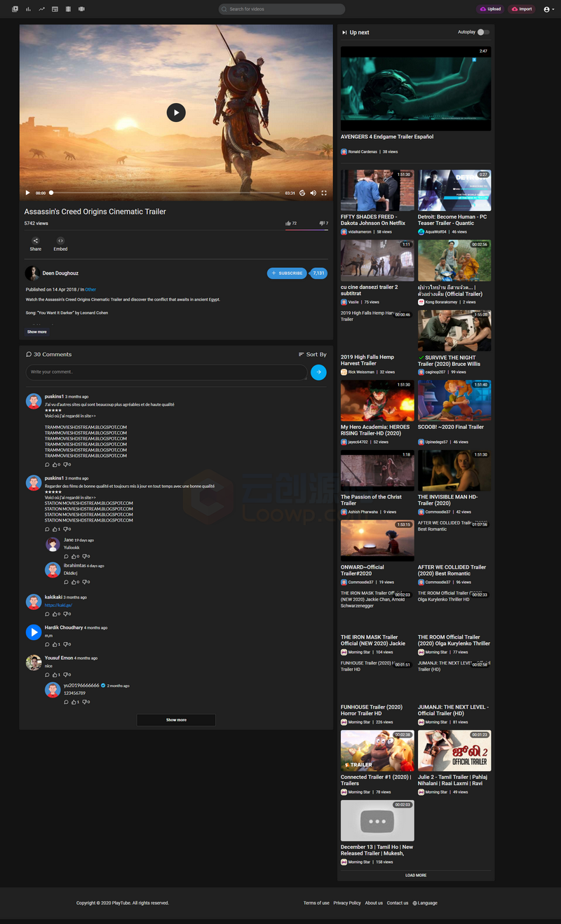Click the Search for videos field

(282, 9)
